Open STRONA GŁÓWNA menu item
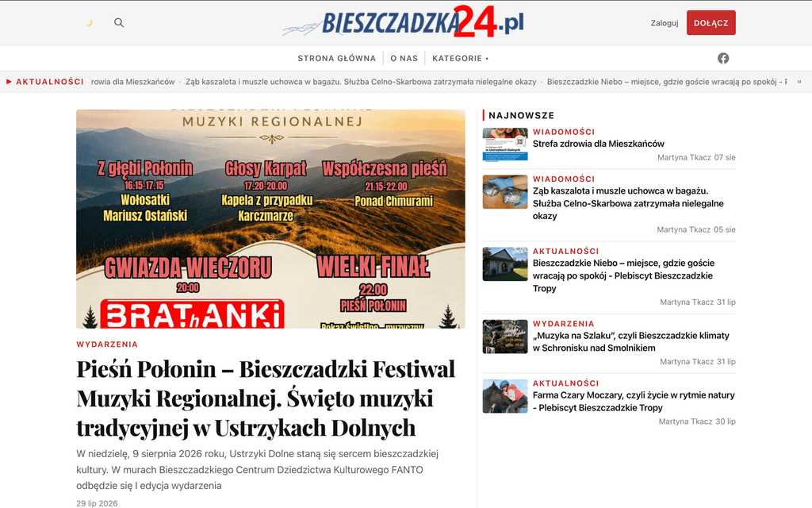 336,59
